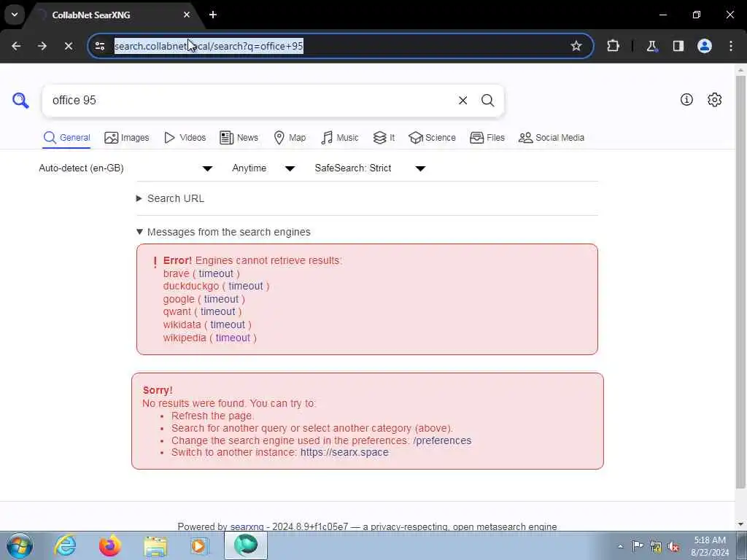Click the duckduckgo timeout link
The image size is (747, 560).
[x=245, y=286]
